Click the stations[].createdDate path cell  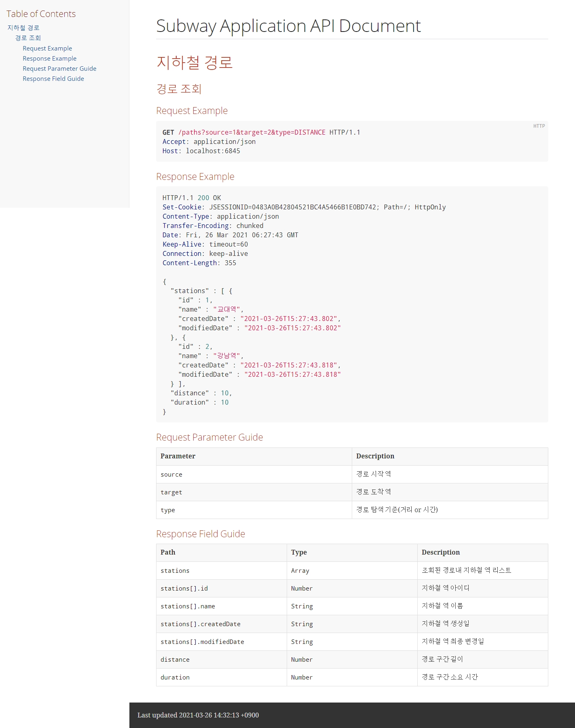pos(201,624)
